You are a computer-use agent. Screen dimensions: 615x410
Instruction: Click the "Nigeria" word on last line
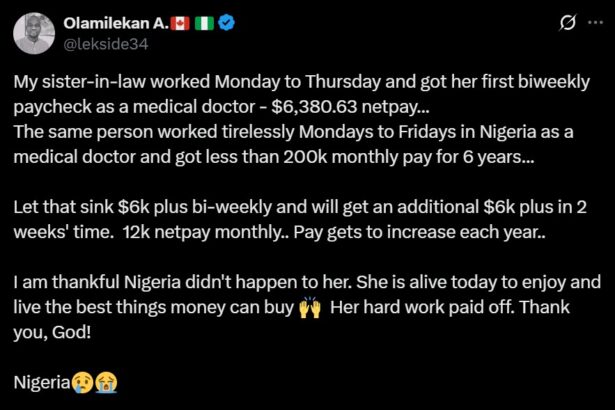click(x=40, y=380)
